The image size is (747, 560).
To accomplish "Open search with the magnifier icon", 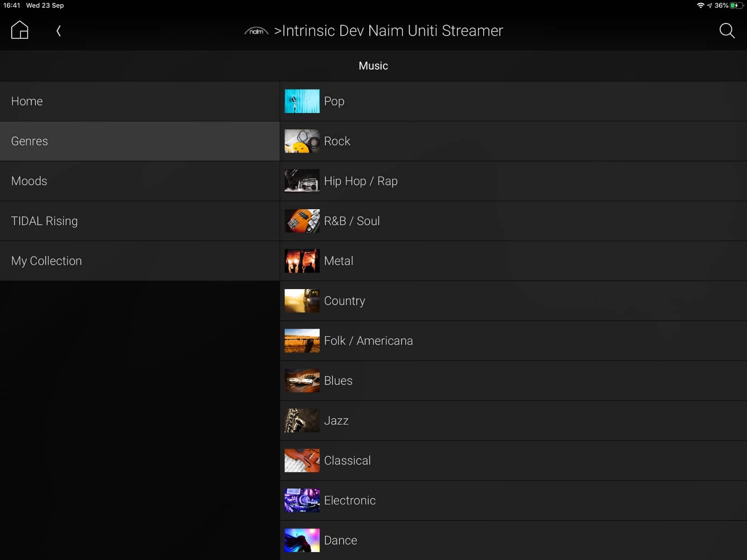I will tap(726, 31).
